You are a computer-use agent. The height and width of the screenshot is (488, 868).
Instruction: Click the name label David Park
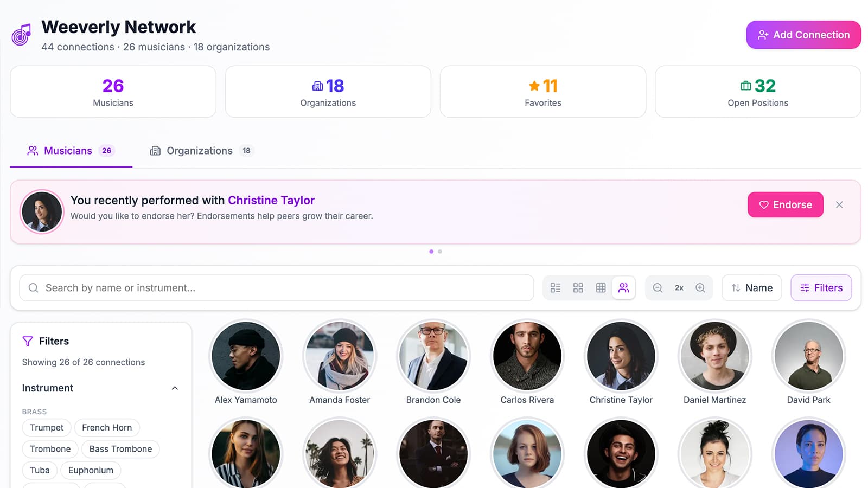809,400
